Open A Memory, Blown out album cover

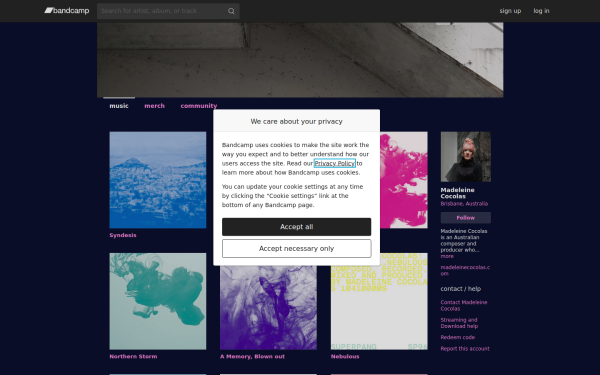pyautogui.click(x=268, y=307)
